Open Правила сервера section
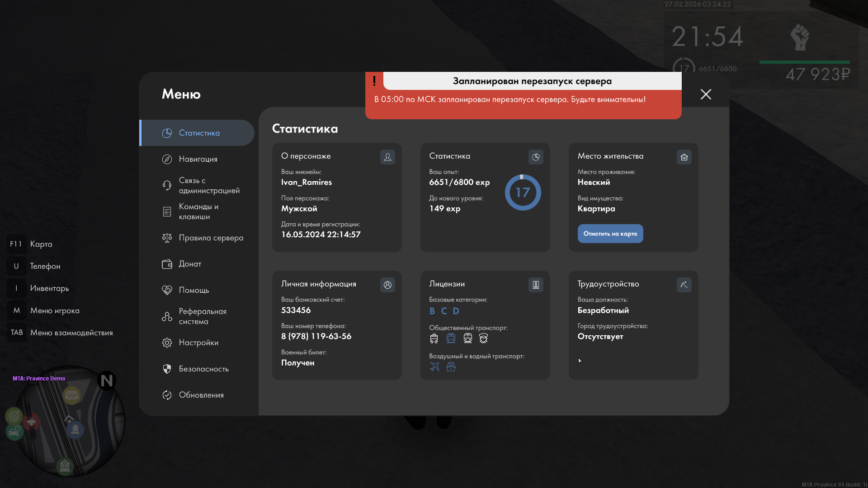868x488 pixels. tap(211, 238)
